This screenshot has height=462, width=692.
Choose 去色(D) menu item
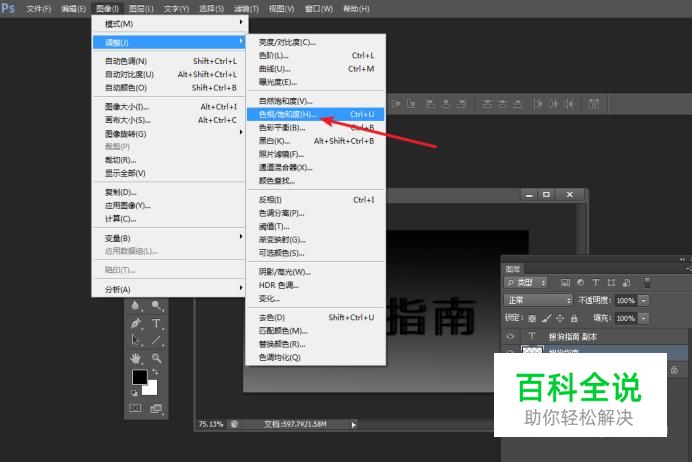point(316,317)
